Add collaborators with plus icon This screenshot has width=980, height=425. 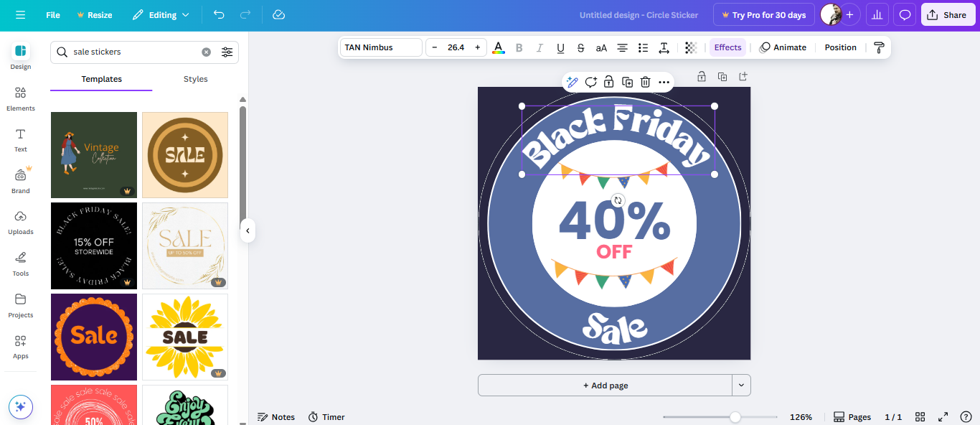(850, 15)
